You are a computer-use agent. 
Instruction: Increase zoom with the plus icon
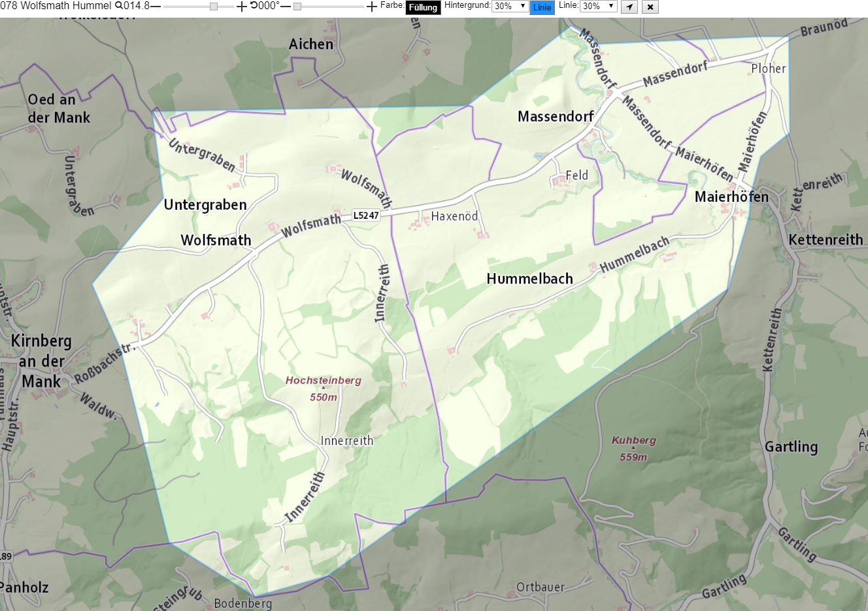[241, 7]
